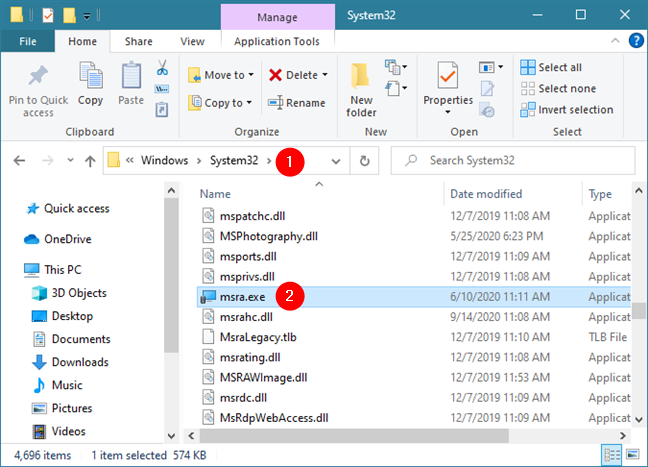648x467 pixels.
Task: Click the New folder quick-access toolbar icon
Action: point(69,15)
